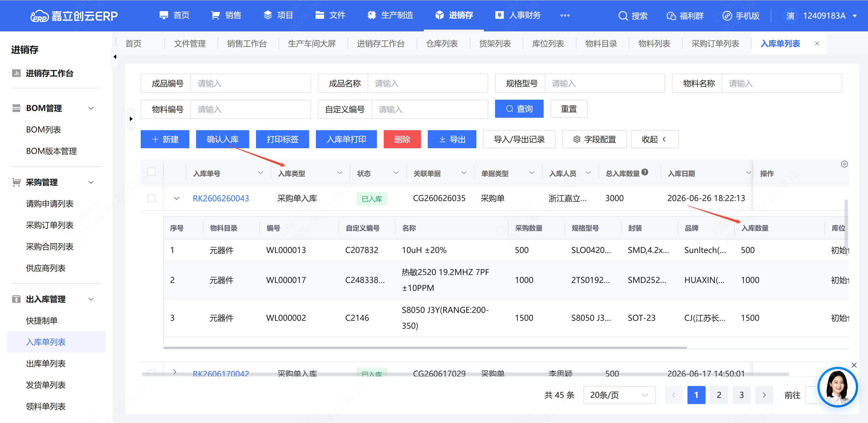Viewport: 868px width, 423px height.
Task: Click the user avatar 演
Action: point(790,16)
